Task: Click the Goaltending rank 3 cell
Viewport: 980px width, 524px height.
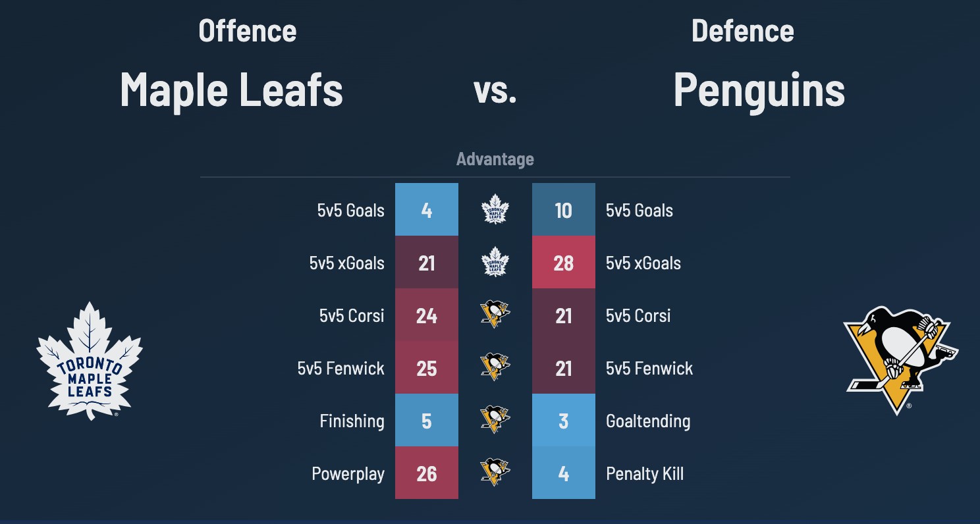Action: [x=564, y=421]
